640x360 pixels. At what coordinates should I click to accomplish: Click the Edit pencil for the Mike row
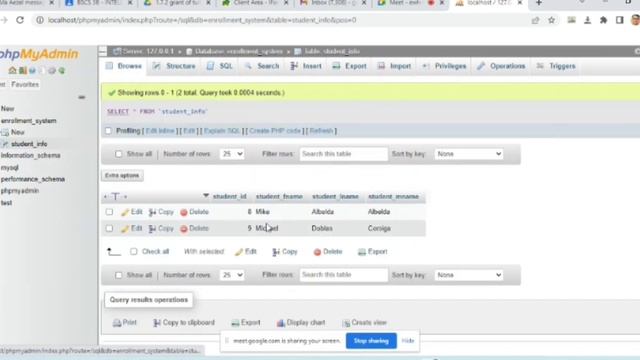pyautogui.click(x=131, y=212)
